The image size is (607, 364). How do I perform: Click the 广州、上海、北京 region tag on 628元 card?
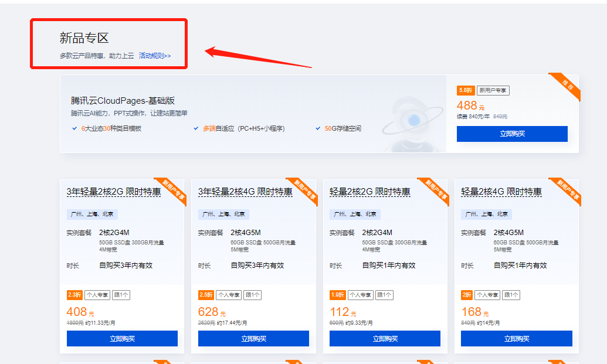(224, 215)
